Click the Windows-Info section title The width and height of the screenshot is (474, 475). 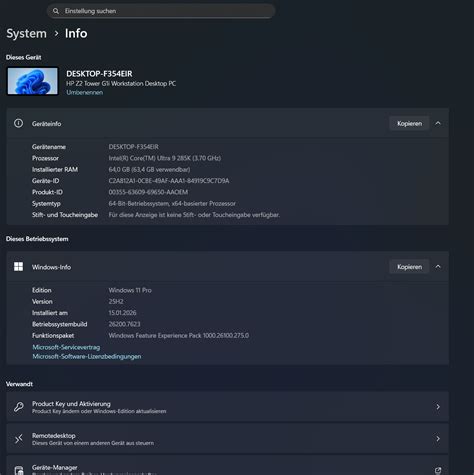pos(51,267)
